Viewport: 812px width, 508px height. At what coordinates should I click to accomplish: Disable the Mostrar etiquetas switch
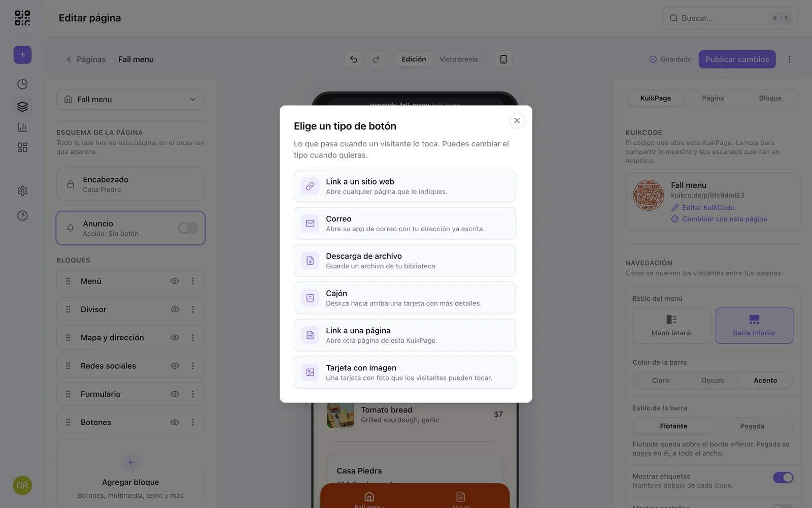click(783, 478)
